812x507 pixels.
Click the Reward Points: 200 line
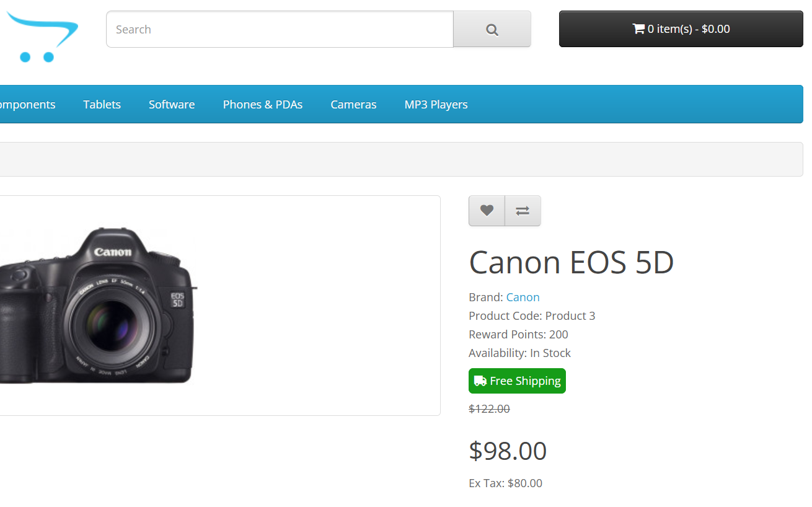pyautogui.click(x=518, y=334)
